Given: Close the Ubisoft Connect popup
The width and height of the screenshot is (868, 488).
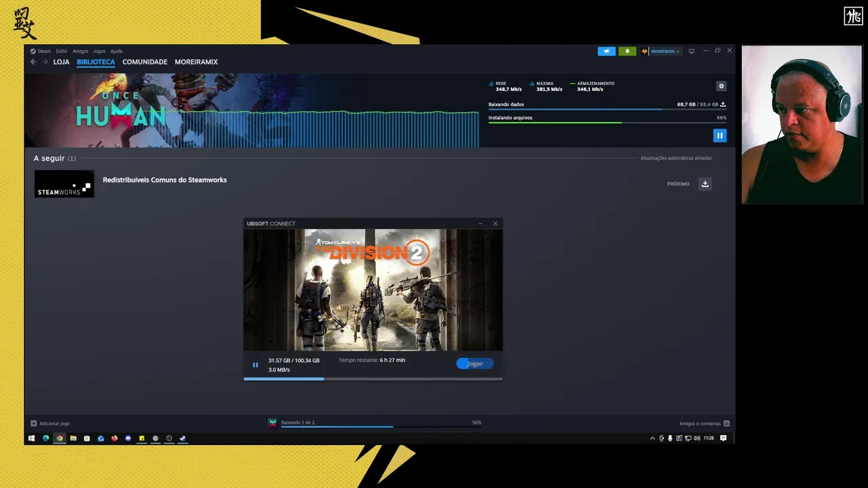Looking at the screenshot, I should (495, 224).
